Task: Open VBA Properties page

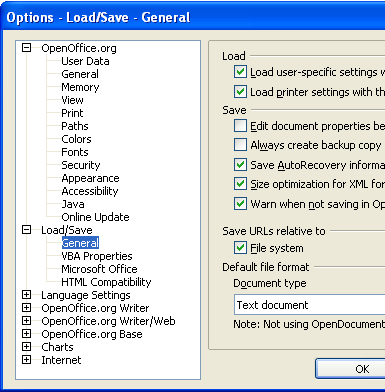Action: pos(97,256)
